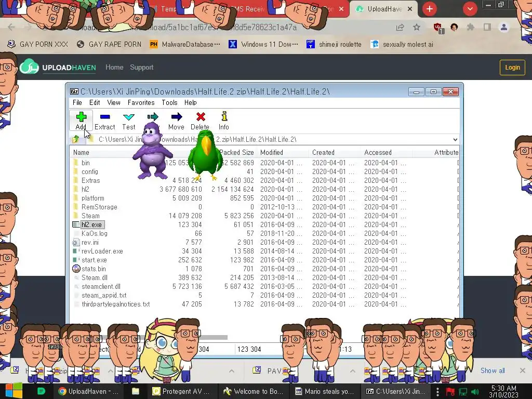The image size is (532, 399).
Task: Select the thirdpartylegalnotices.txt file
Action: pyautogui.click(x=115, y=304)
